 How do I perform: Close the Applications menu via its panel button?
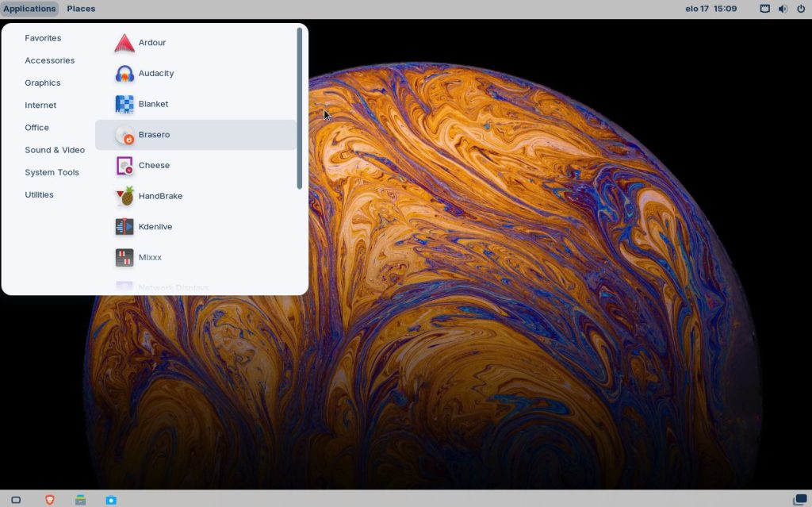[x=29, y=9]
